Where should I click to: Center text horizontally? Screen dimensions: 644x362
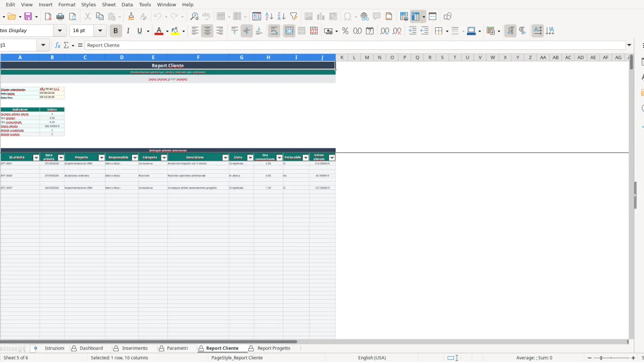(x=207, y=31)
